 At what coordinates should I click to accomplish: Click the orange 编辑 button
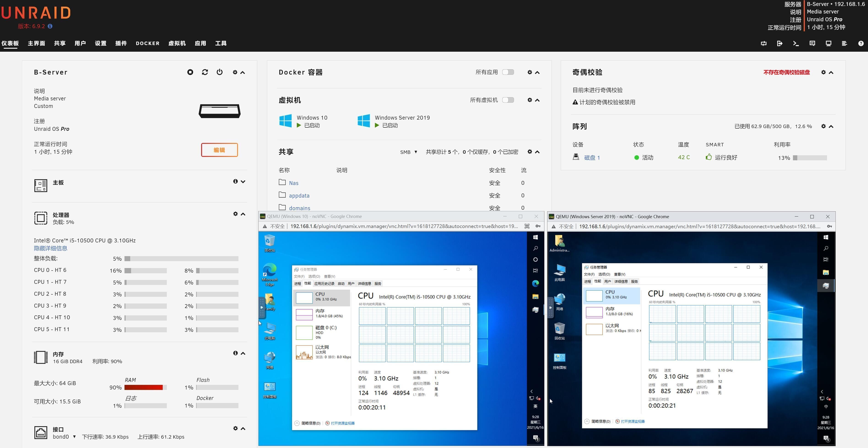click(x=219, y=150)
